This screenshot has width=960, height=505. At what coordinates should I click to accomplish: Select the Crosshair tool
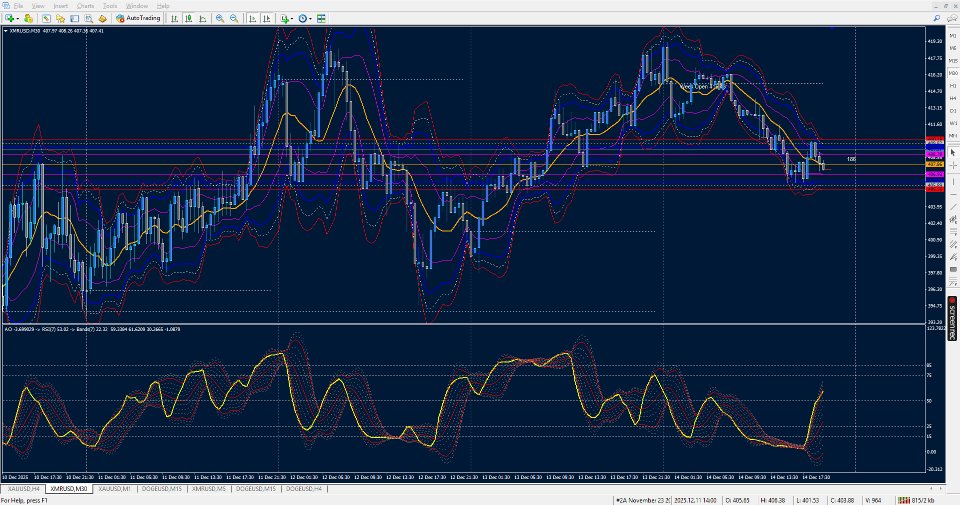953,165
